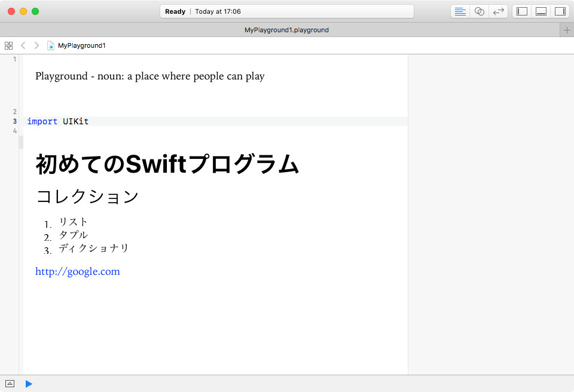Open the MyPlayground1 jump bar item
The width and height of the screenshot is (574, 392).
82,45
